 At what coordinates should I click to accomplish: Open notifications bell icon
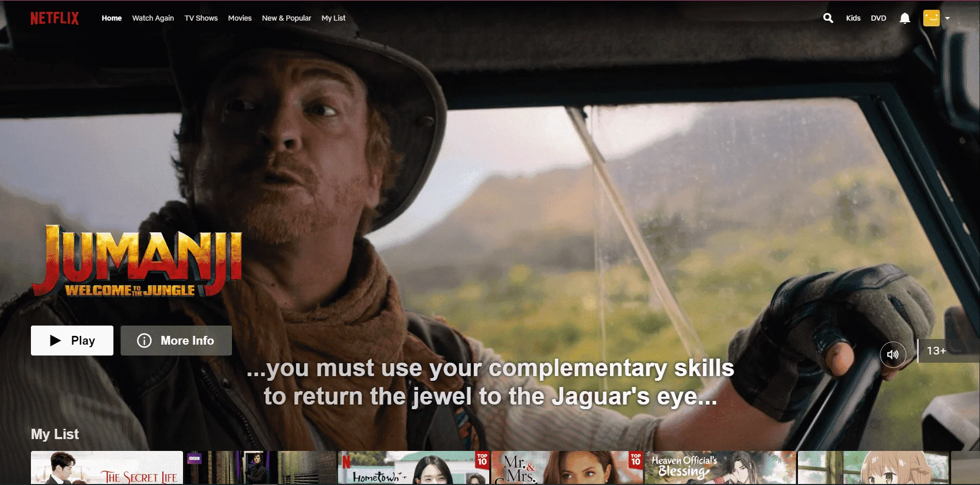tap(905, 18)
